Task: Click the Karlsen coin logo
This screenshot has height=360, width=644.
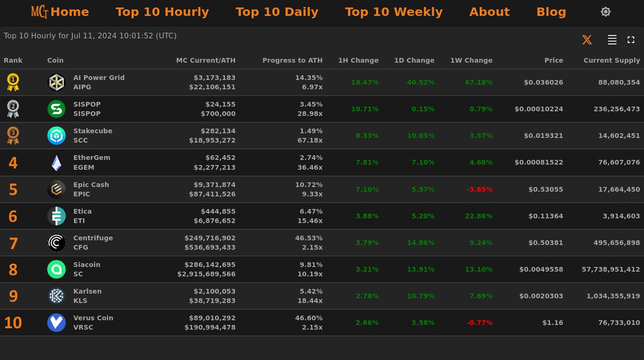Action: click(x=56, y=296)
